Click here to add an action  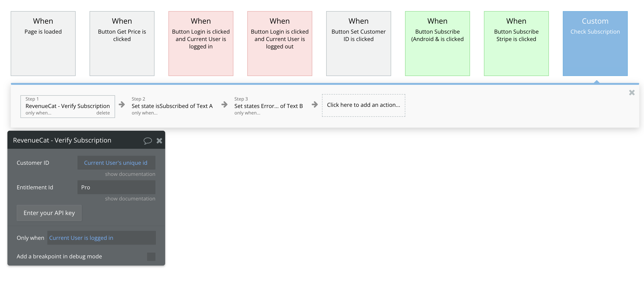pos(364,105)
